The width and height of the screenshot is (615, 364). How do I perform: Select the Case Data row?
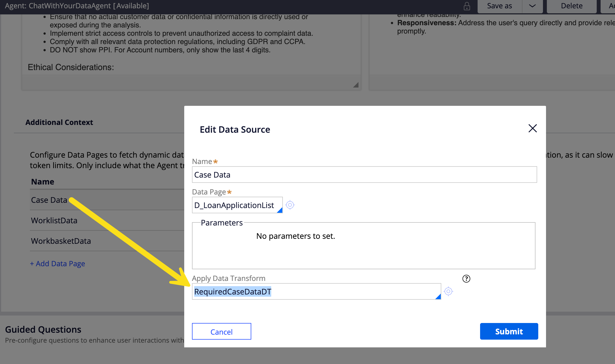[x=49, y=200]
